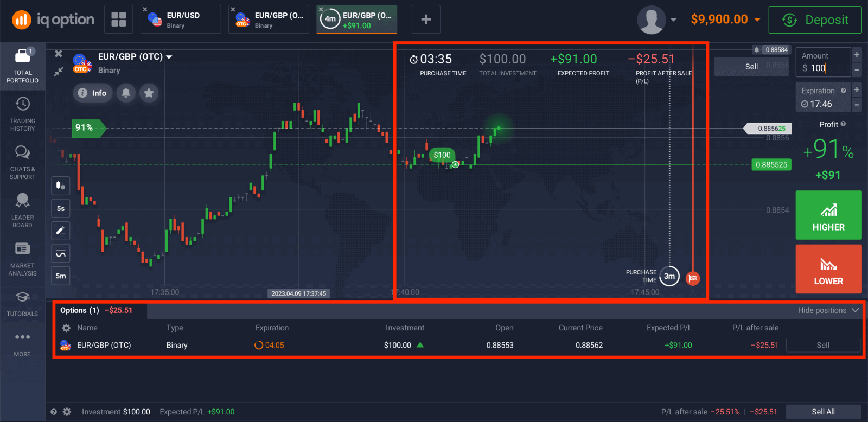Click the Sell button above chart
Viewport: 868px width, 422px height.
[751, 66]
